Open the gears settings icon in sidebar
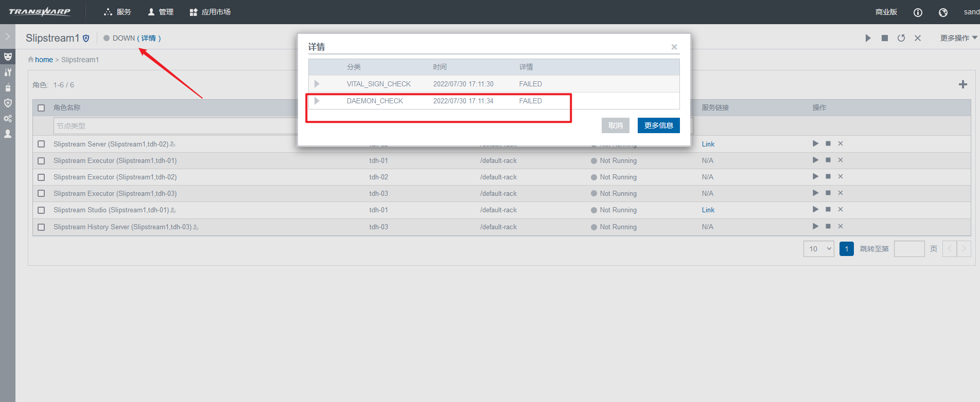Image resolution: width=980 pixels, height=402 pixels. [x=8, y=118]
